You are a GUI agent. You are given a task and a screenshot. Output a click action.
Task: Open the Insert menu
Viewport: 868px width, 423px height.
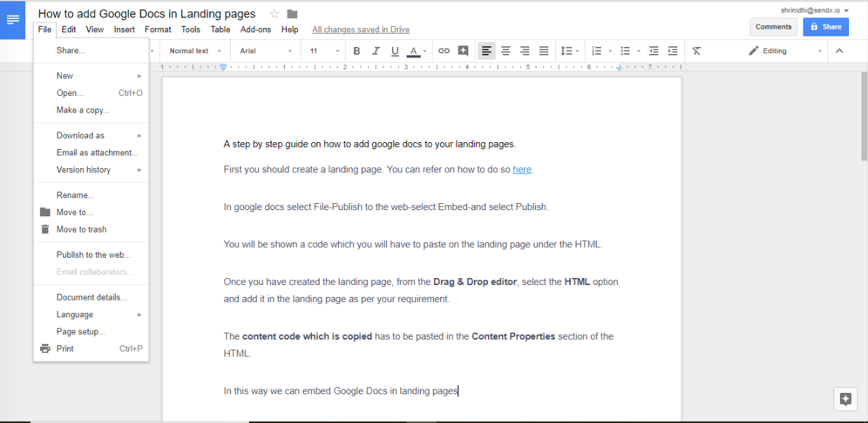124,29
